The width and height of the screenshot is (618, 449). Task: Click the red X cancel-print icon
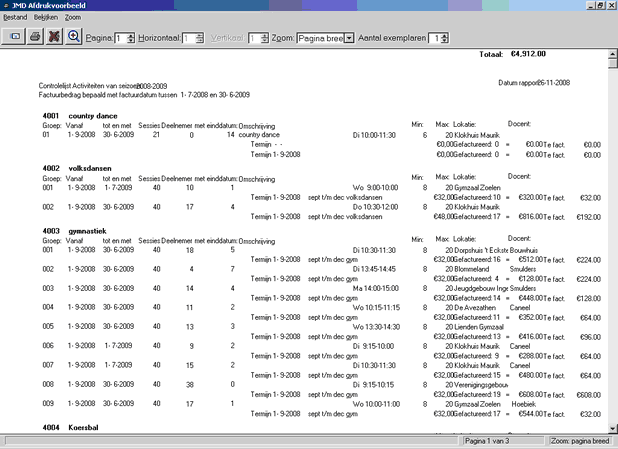click(x=54, y=37)
